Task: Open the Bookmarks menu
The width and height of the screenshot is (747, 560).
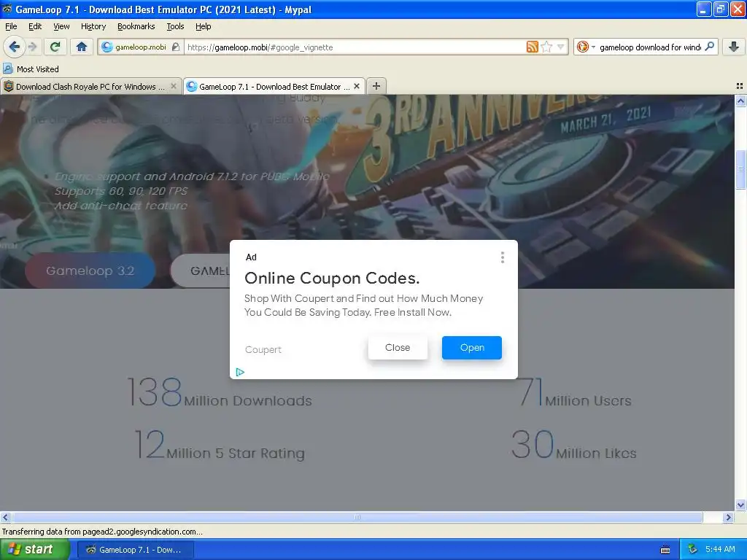Action: 136,26
